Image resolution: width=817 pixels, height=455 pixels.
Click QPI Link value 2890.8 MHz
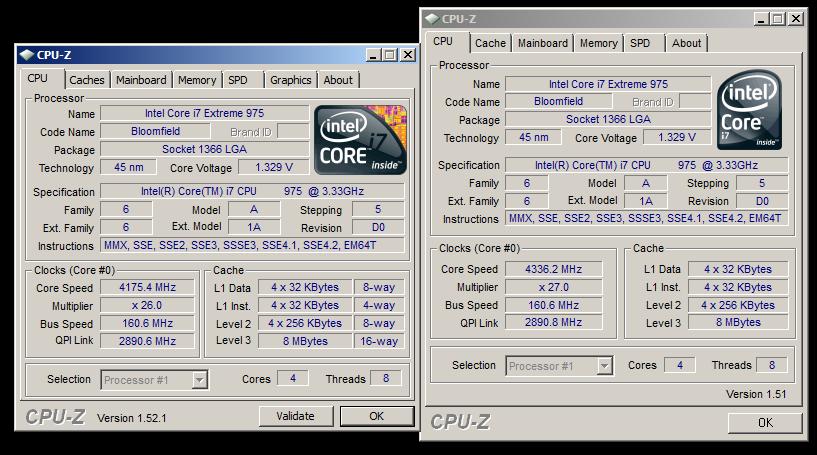point(553,322)
